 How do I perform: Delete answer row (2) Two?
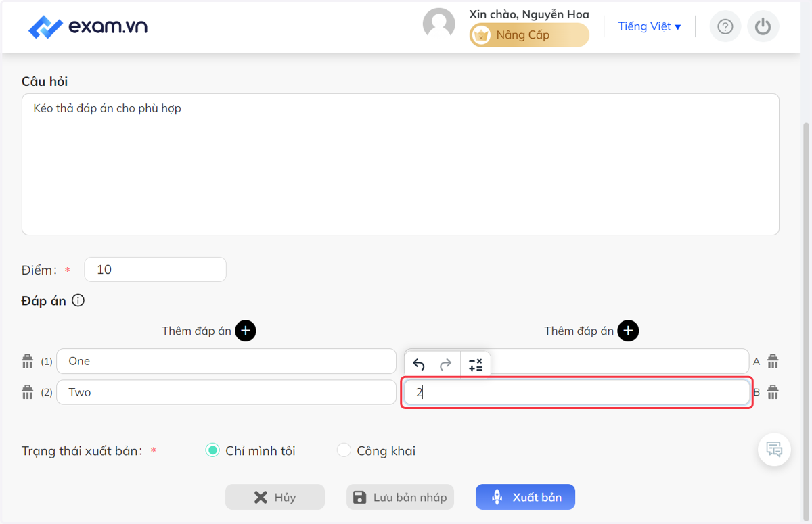28,392
